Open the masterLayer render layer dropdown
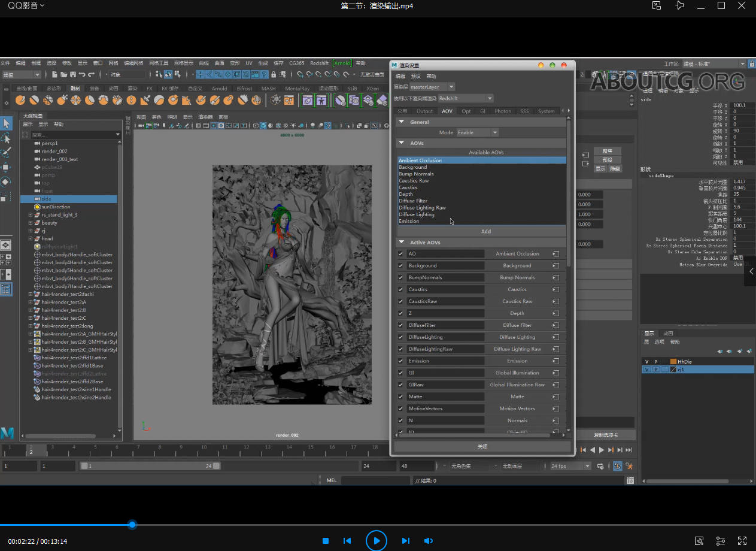Image resolution: width=756 pixels, height=551 pixels. pyautogui.click(x=432, y=87)
